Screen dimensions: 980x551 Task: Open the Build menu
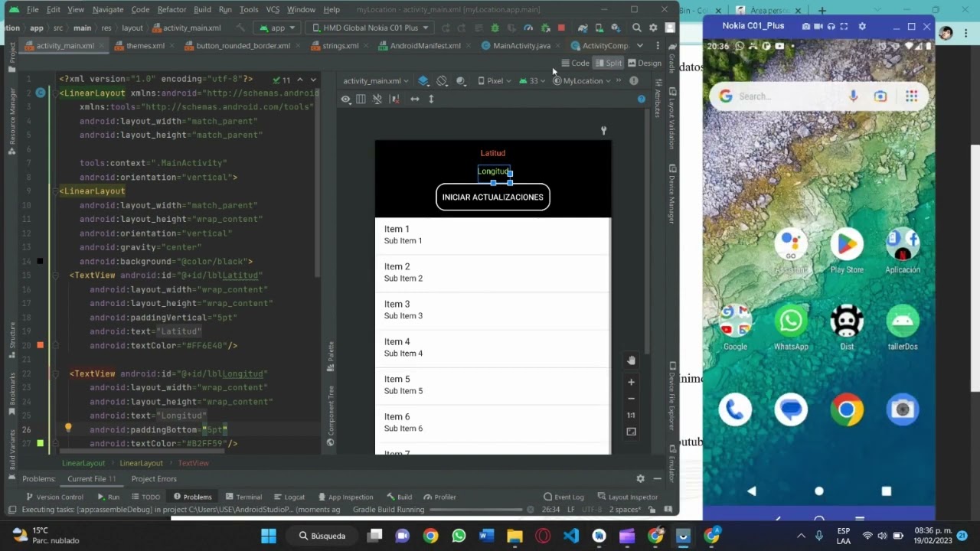point(202,9)
